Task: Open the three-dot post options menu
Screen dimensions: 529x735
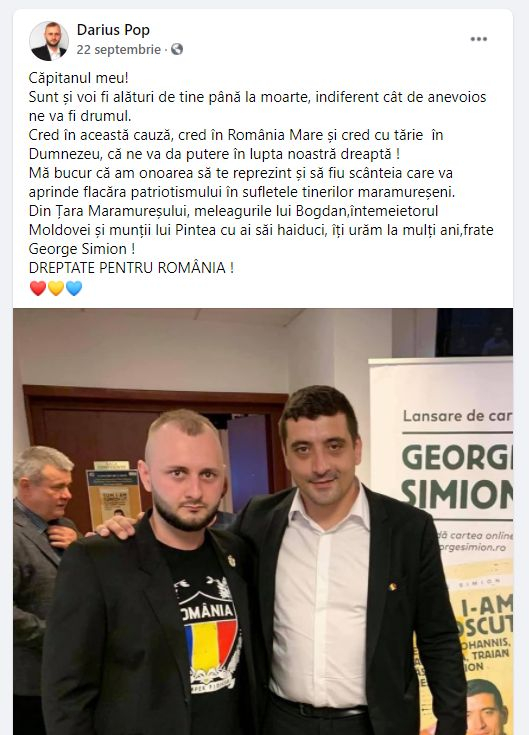Action: [x=478, y=39]
